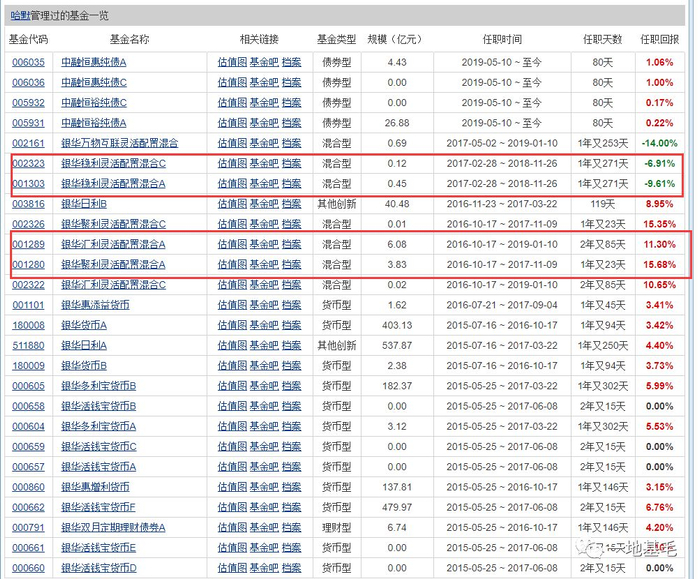Open fund code 003816 link
This screenshot has width=700, height=579.
point(29,204)
